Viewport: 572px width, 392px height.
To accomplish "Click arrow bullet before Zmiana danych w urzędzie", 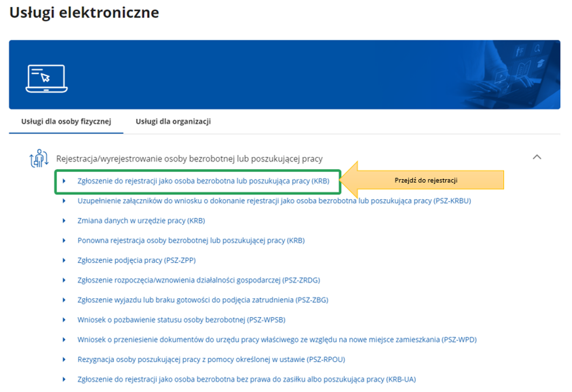I will point(64,221).
